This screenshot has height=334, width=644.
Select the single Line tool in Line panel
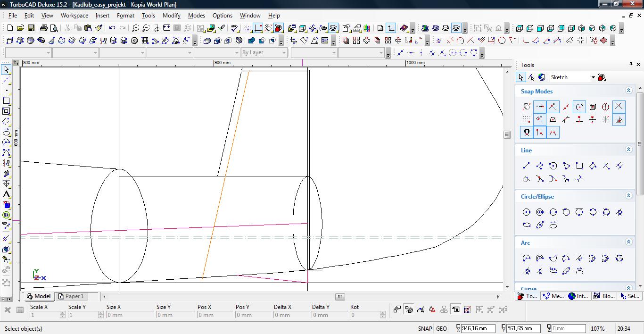(x=527, y=166)
